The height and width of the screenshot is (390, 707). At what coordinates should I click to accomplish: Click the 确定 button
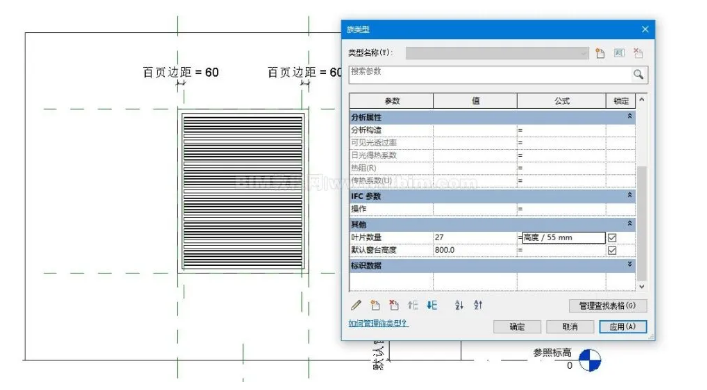tap(517, 327)
